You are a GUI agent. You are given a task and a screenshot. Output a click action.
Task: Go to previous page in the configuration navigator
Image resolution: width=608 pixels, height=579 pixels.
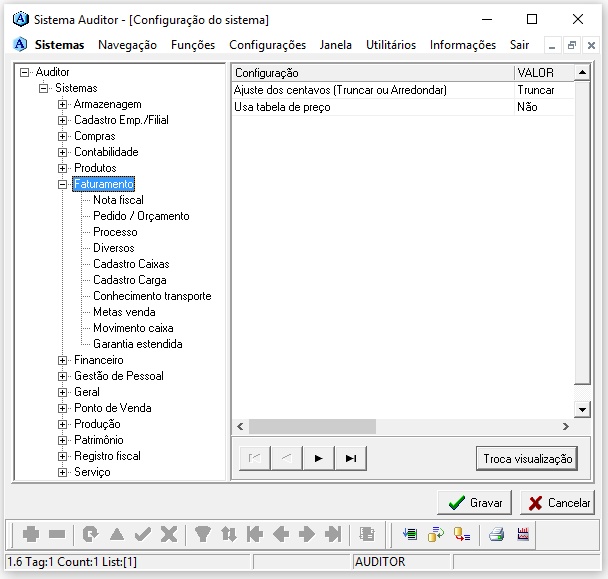pos(287,458)
